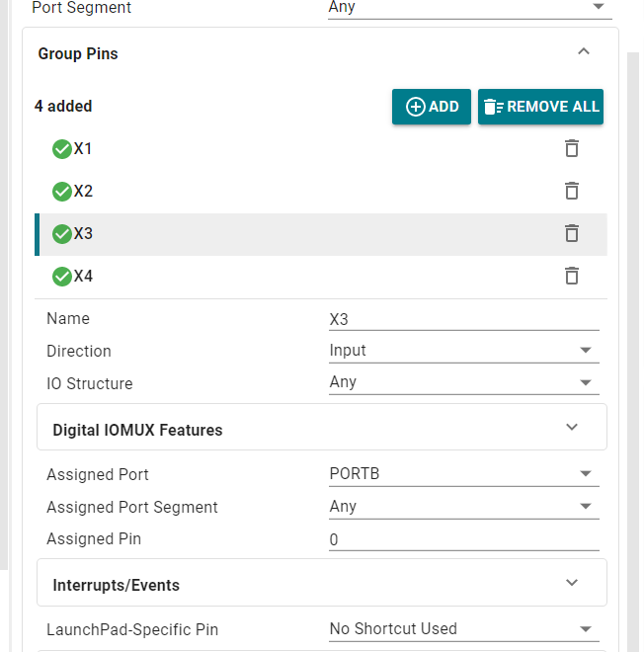The height and width of the screenshot is (652, 644).
Task: Remove pin X3 using trash icon
Action: click(572, 233)
